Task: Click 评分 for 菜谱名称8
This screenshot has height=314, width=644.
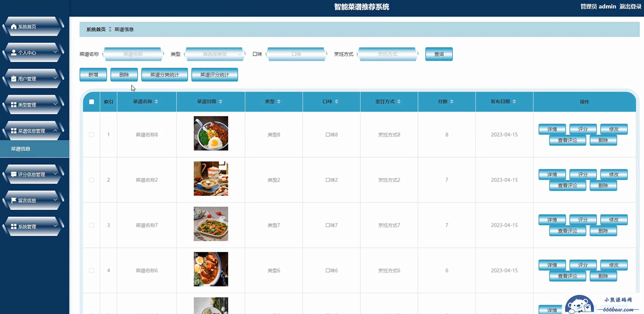Action: (x=583, y=129)
